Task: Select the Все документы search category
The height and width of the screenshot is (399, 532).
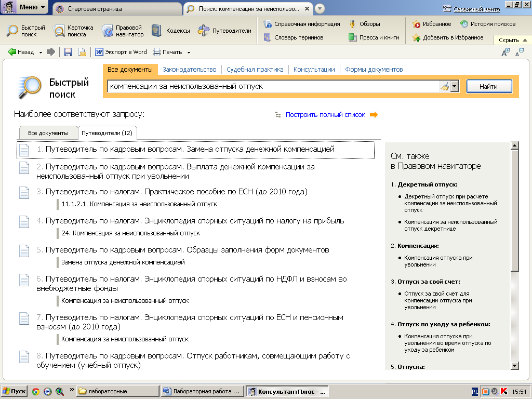Action: click(130, 70)
